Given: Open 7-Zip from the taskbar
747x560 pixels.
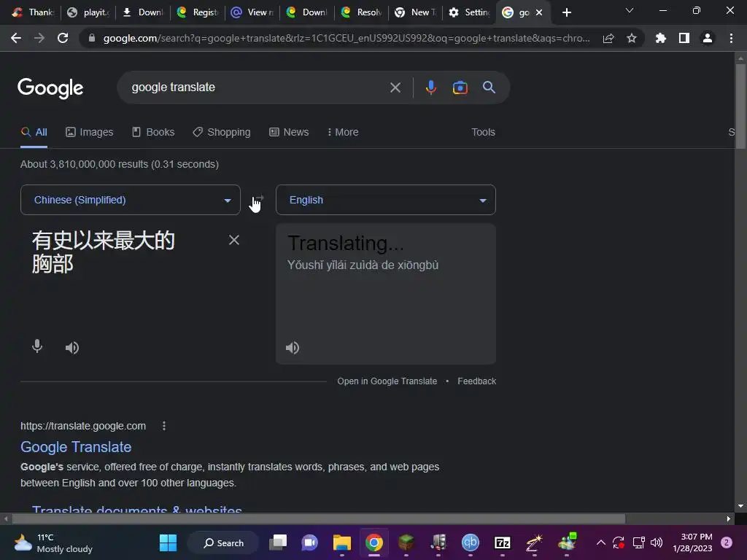Looking at the screenshot, I should click(502, 542).
